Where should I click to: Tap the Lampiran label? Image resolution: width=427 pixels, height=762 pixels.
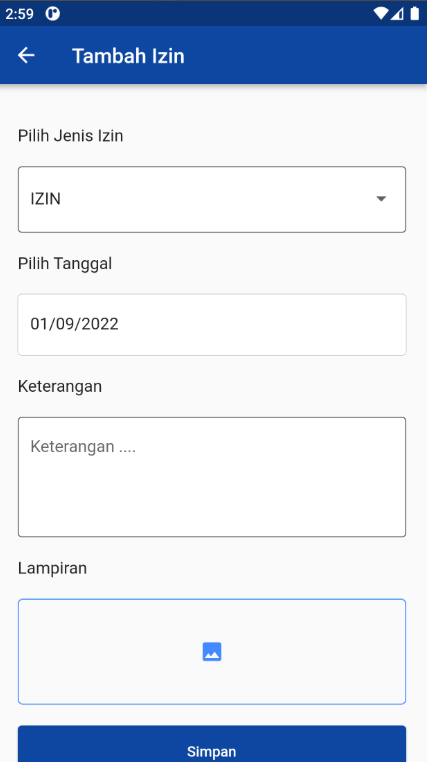pos(52,568)
